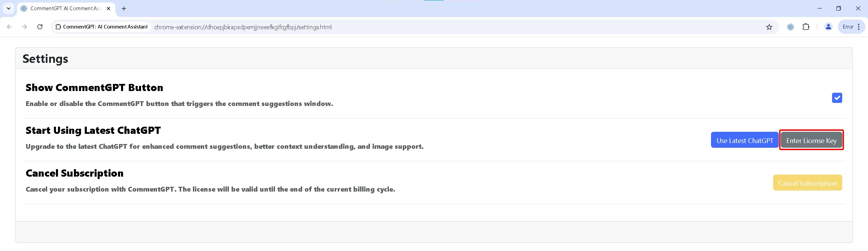Open the CommentGPT extension toolbar icon

(790, 27)
